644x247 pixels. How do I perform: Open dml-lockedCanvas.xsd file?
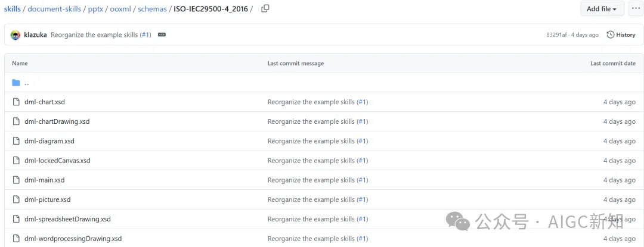click(57, 161)
